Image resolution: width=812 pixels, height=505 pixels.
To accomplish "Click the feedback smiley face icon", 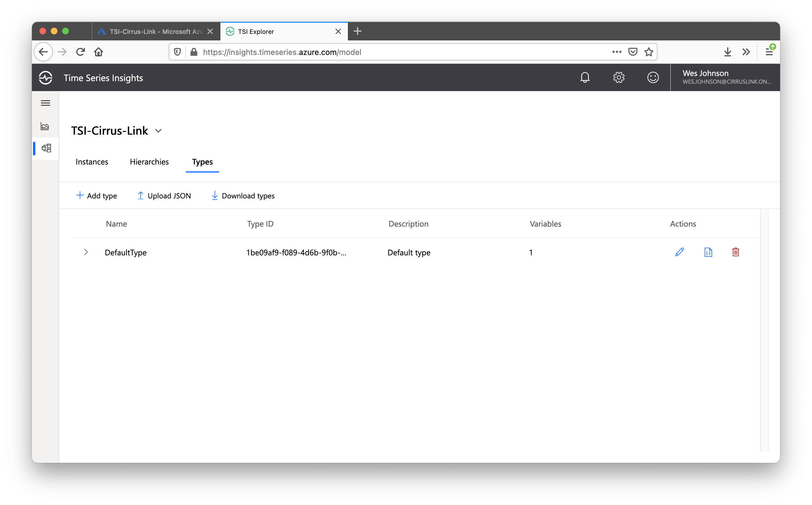I will tap(653, 77).
